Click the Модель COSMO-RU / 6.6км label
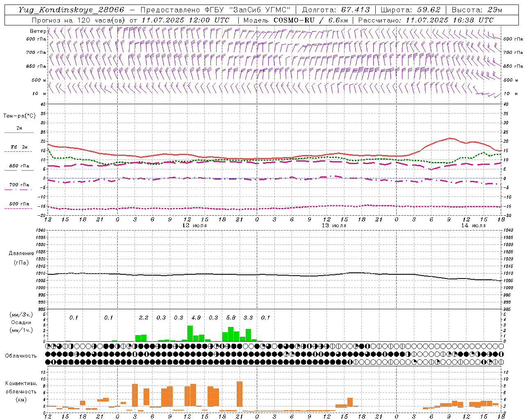Image resolution: width=525 pixels, height=420 pixels. 295,20
